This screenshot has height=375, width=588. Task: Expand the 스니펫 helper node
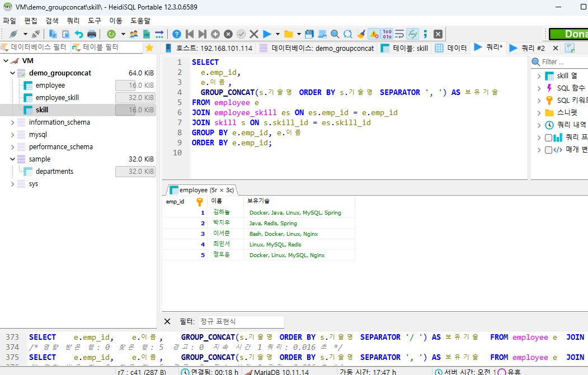(539, 113)
